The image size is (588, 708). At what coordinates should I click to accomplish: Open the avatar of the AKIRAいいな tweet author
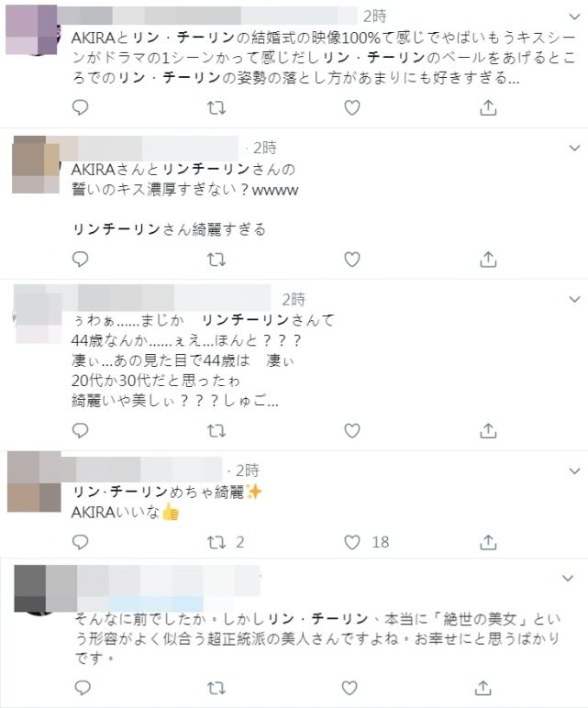[x=34, y=482]
